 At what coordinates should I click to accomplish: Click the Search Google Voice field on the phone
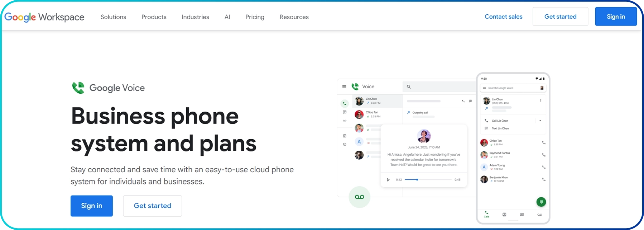513,88
